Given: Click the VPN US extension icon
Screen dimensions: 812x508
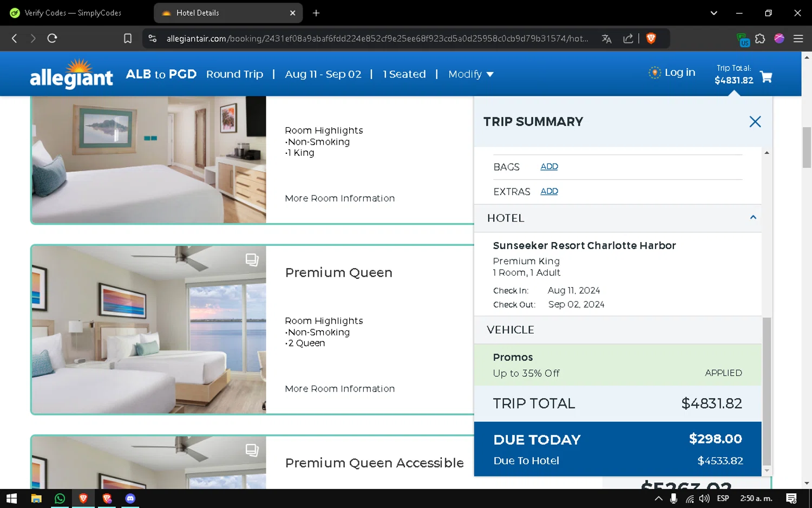Looking at the screenshot, I should [743, 40].
